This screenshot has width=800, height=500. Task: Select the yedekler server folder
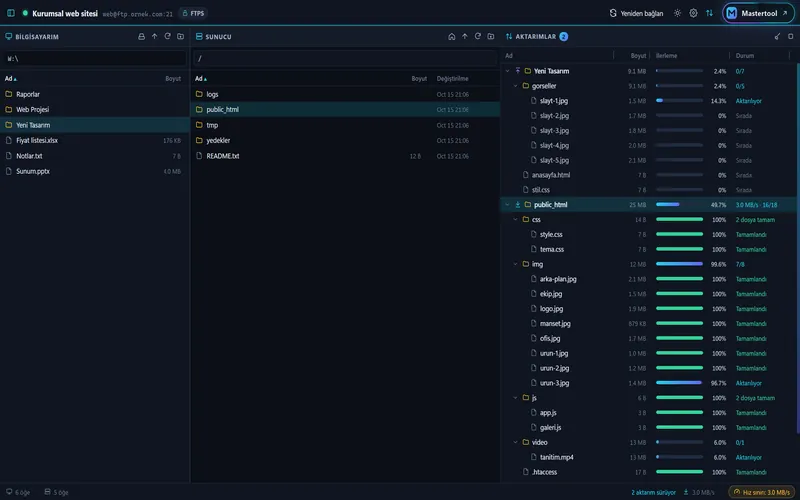345,140
